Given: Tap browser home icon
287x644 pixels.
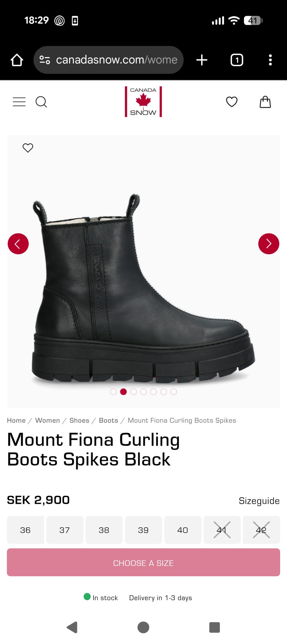Looking at the screenshot, I should [x=17, y=60].
